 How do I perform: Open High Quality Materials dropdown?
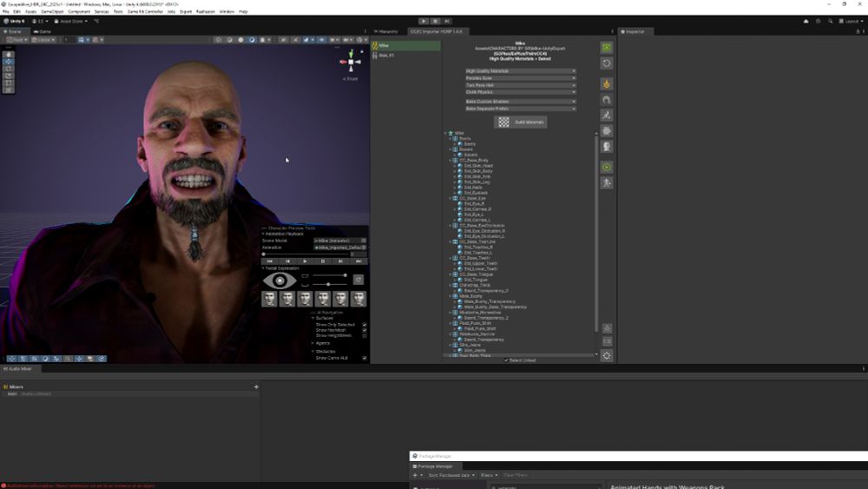click(520, 71)
